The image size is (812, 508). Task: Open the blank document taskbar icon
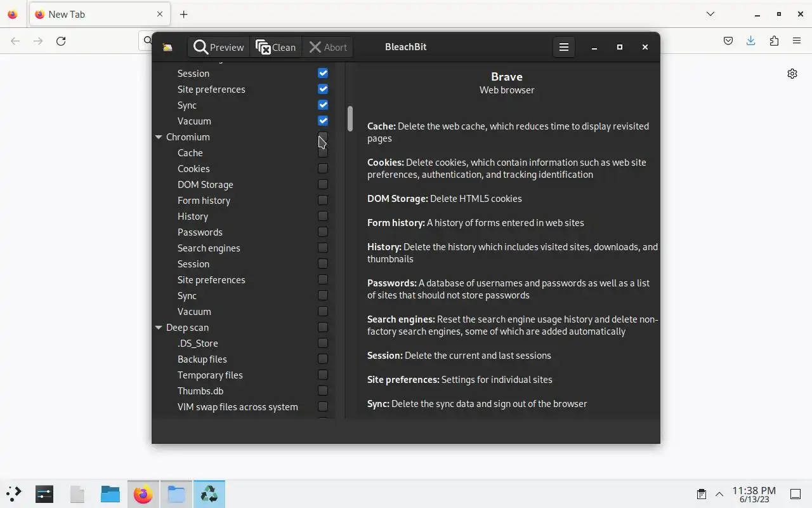77,494
